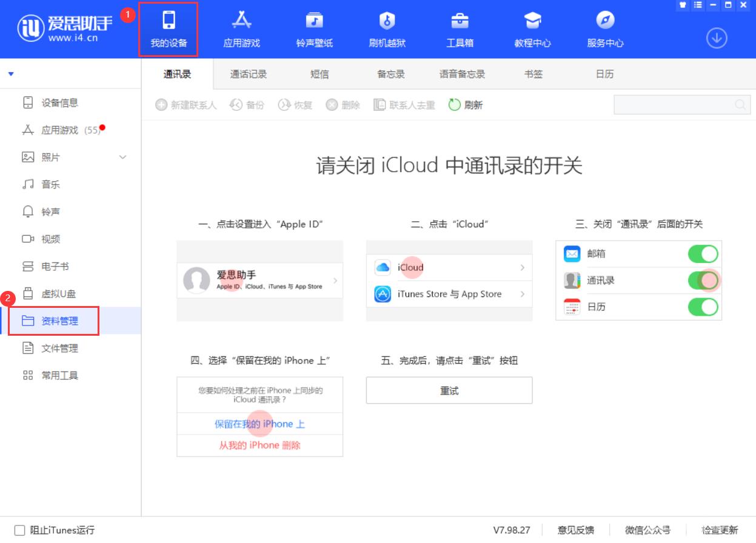
Task: Switch to the 通话记录 tab
Action: [248, 73]
